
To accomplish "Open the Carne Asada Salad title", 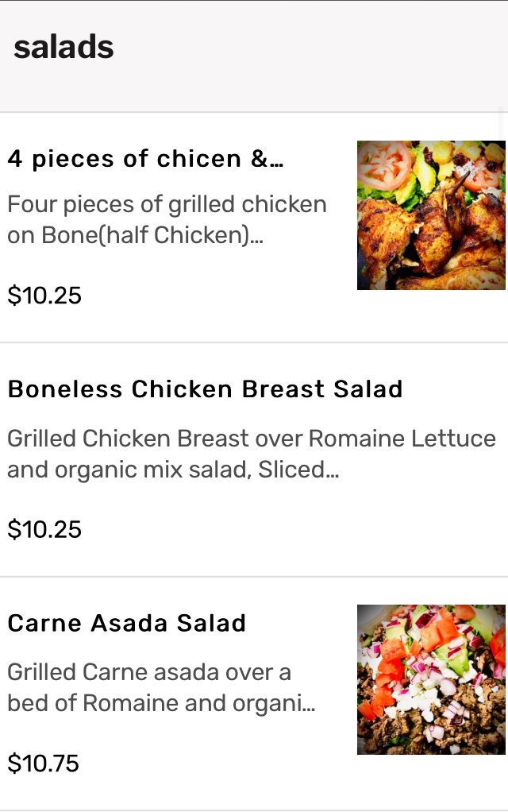I will pyautogui.click(x=126, y=623).
